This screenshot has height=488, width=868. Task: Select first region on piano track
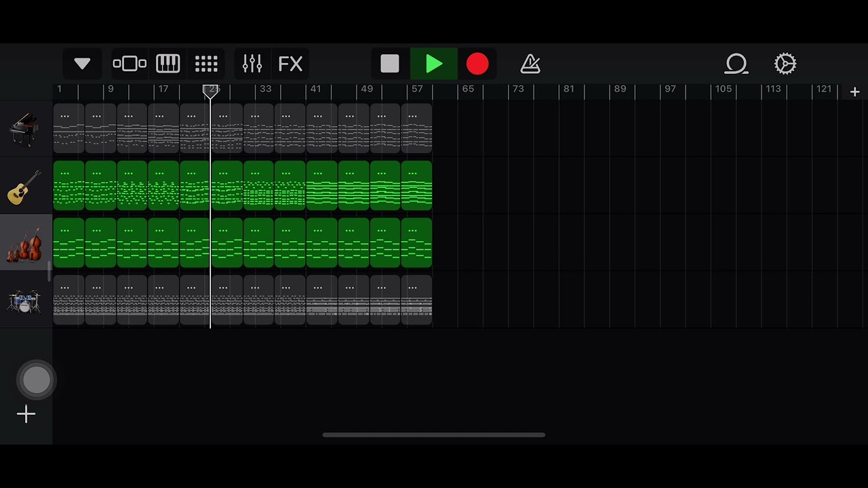point(69,129)
